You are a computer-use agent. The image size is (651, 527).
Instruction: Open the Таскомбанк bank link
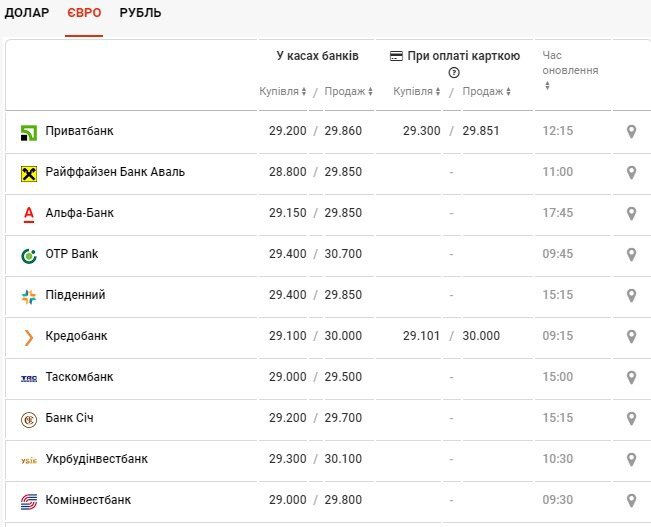(80, 377)
